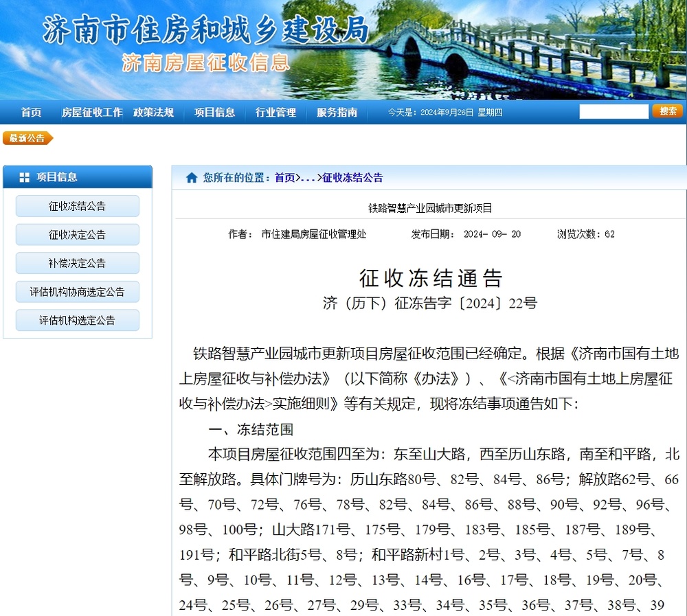Click the publish date 2024-09-20
This screenshot has width=687, height=616.
coord(492,234)
